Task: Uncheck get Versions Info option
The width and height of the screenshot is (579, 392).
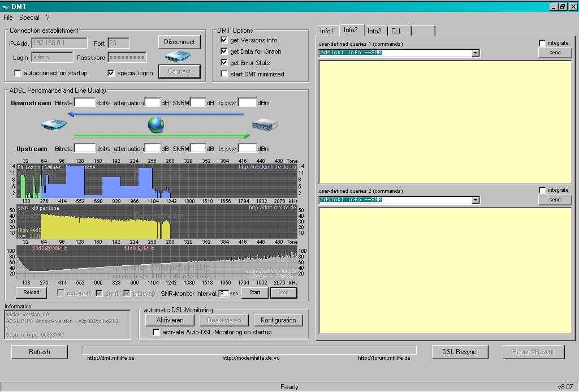Action: click(x=224, y=40)
